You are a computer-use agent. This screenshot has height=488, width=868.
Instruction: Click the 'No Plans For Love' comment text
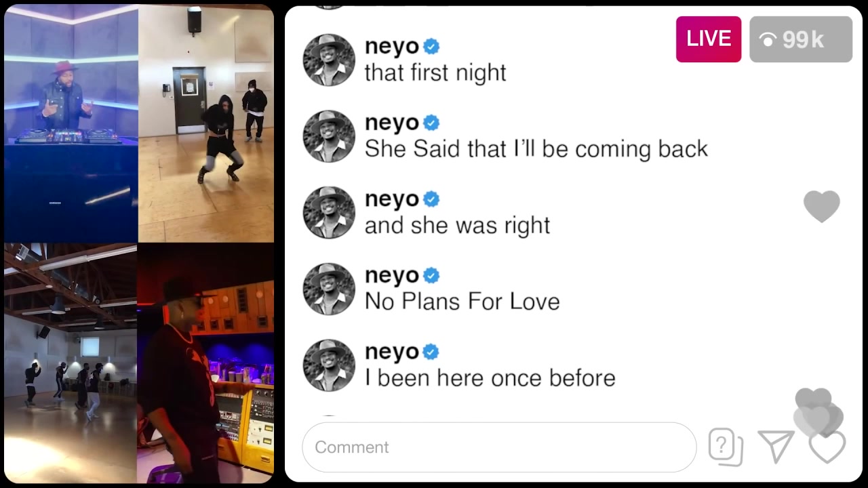[x=462, y=302]
